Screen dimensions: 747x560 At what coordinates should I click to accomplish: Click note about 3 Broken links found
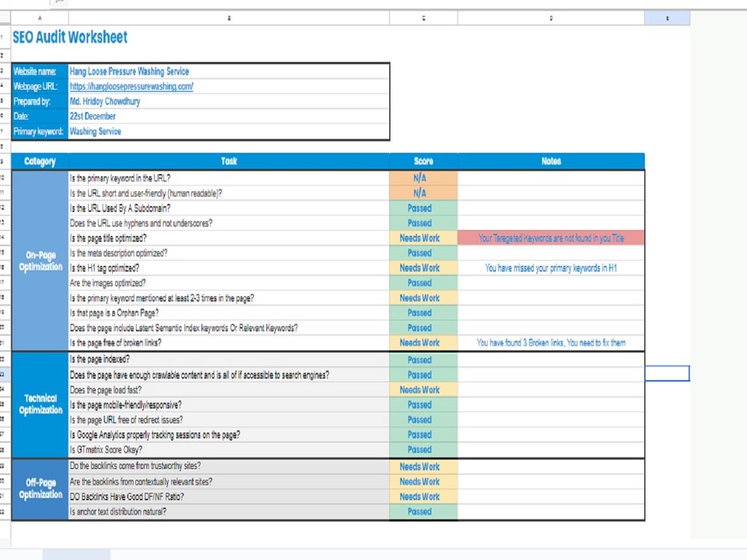click(x=551, y=343)
